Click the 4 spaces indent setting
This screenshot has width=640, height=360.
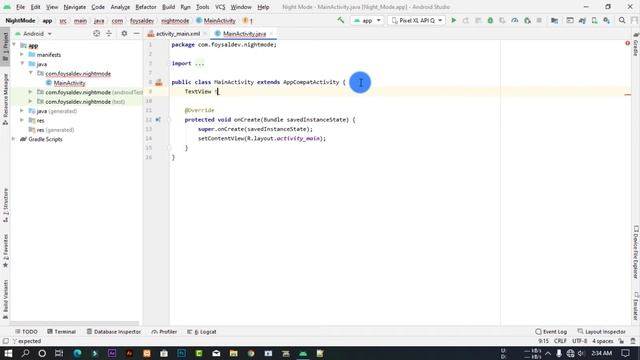(x=602, y=341)
